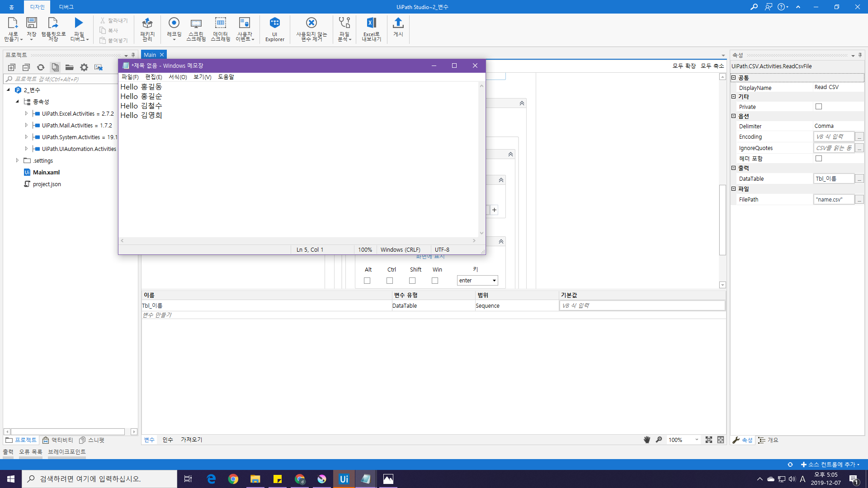Open the Manage Packages ribbon button
This screenshot has height=488, width=868.
[147, 23]
